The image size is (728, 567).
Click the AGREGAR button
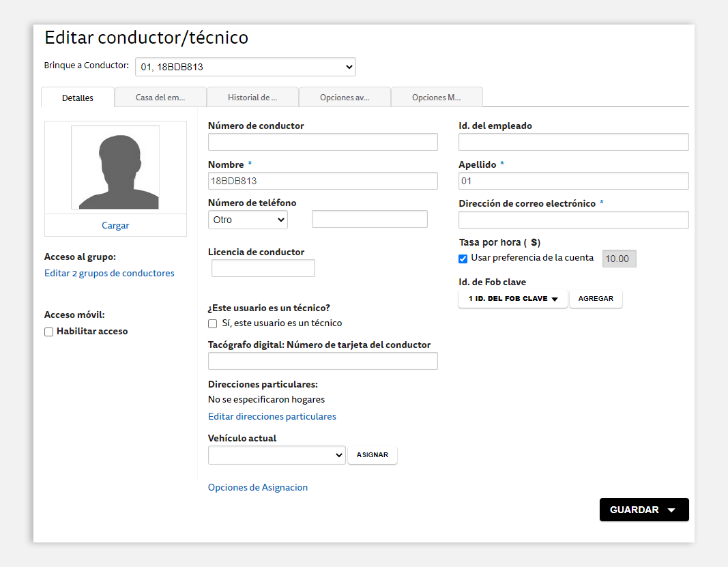point(596,299)
